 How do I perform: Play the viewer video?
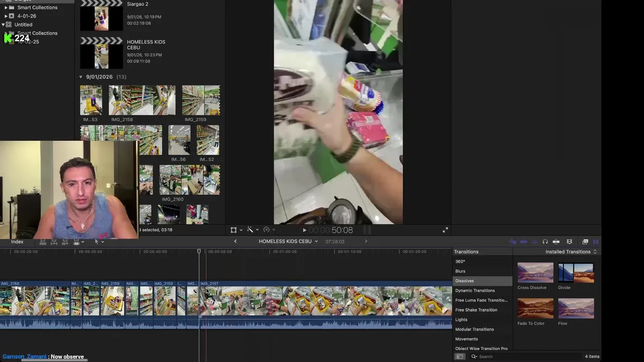(x=304, y=230)
